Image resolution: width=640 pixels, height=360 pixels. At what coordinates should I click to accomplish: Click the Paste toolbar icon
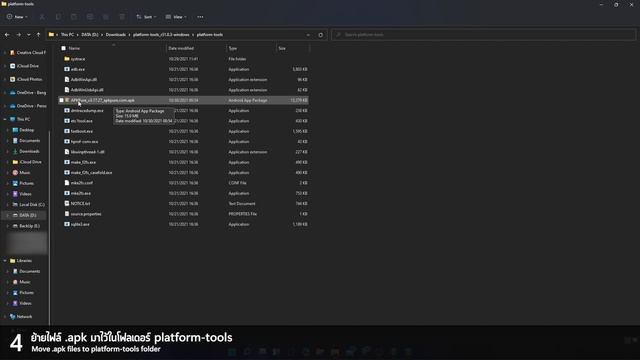coord(74,17)
